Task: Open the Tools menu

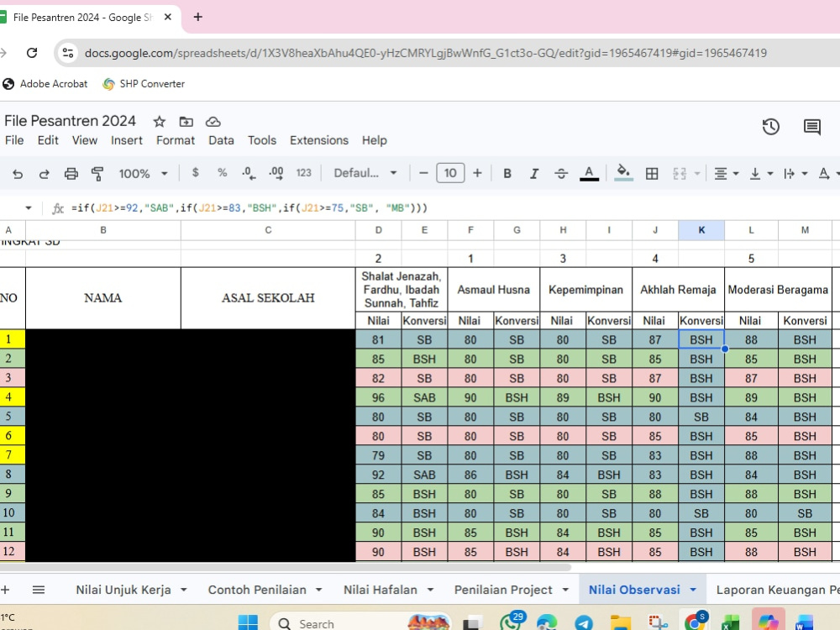Action: (x=262, y=140)
